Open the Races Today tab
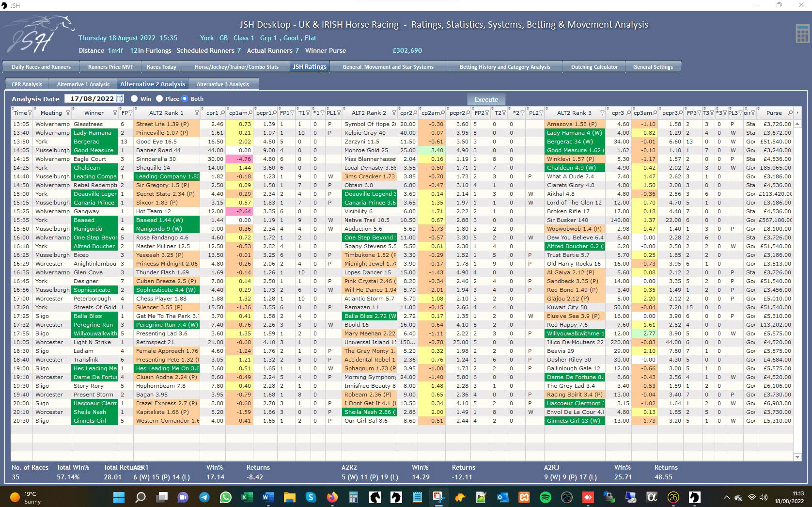The width and height of the screenshot is (812, 507). point(161,67)
